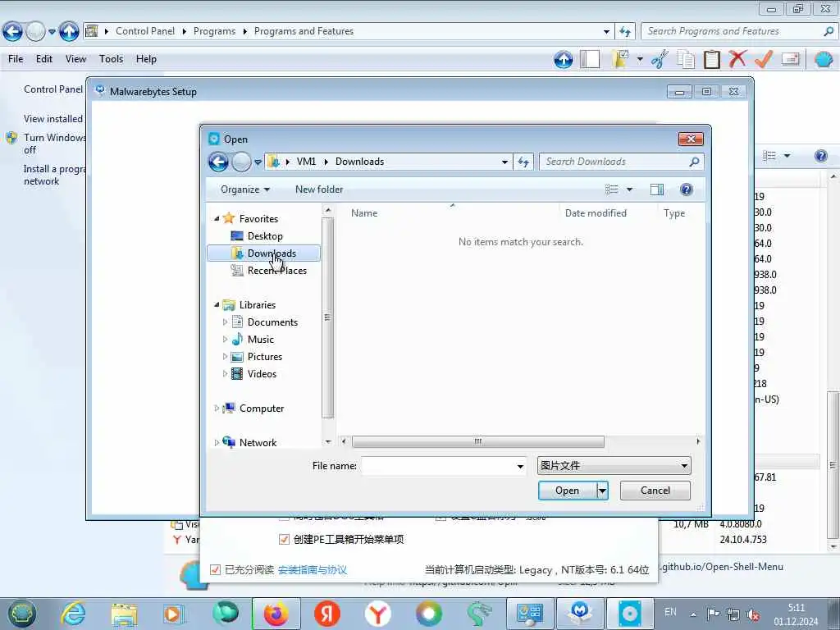The height and width of the screenshot is (630, 840).
Task: Click Back button in Control Panel window
Action: point(12,32)
